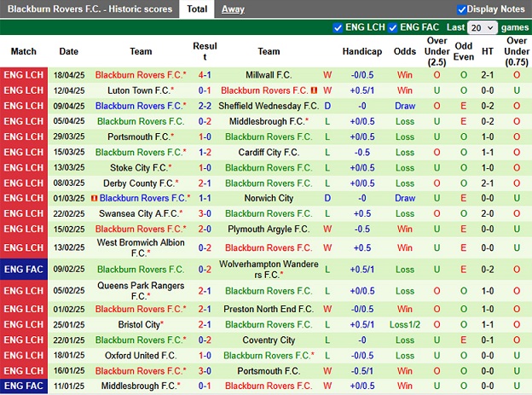Toggle the Display Notes checkbox
532x395 pixels.
461,9
